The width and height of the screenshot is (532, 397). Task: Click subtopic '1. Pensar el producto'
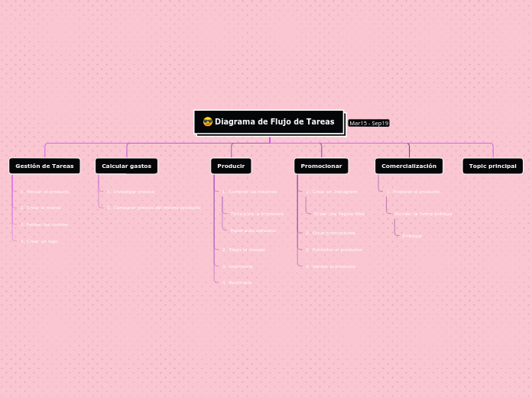point(45,192)
